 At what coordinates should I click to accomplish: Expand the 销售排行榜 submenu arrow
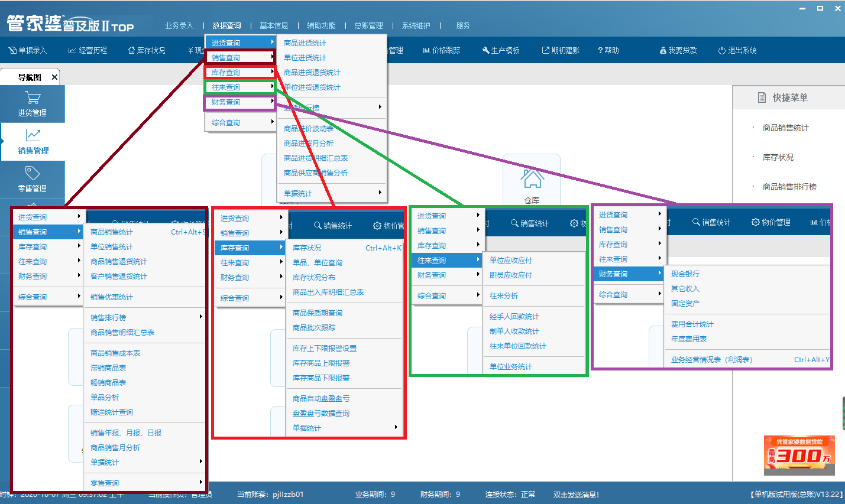(200, 317)
